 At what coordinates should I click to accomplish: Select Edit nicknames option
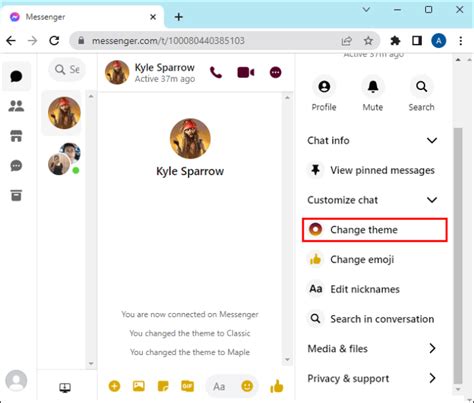click(x=374, y=289)
